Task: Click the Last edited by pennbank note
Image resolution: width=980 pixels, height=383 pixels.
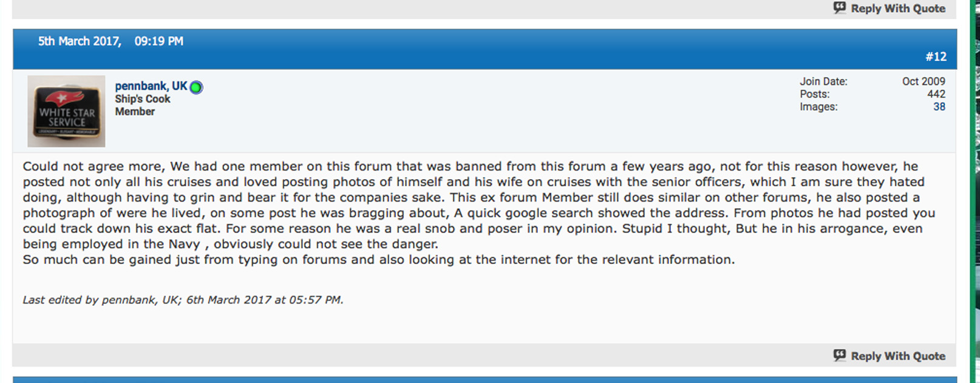Action: click(183, 300)
